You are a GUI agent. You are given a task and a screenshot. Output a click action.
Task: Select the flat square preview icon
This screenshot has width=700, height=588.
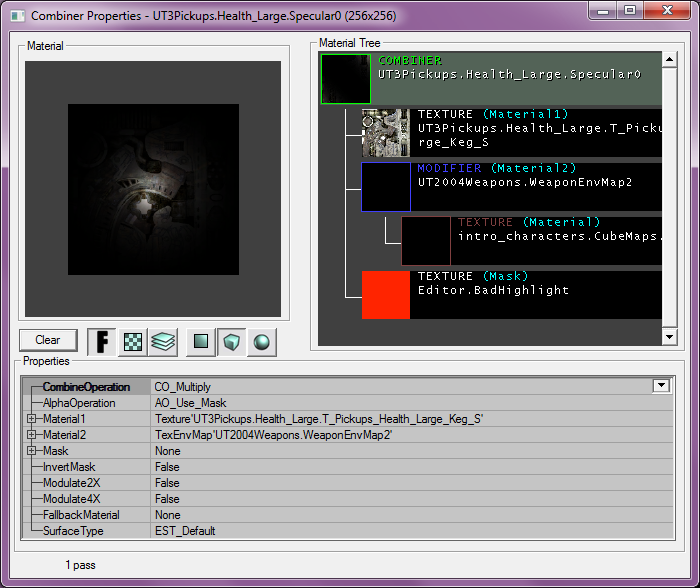pos(201,342)
